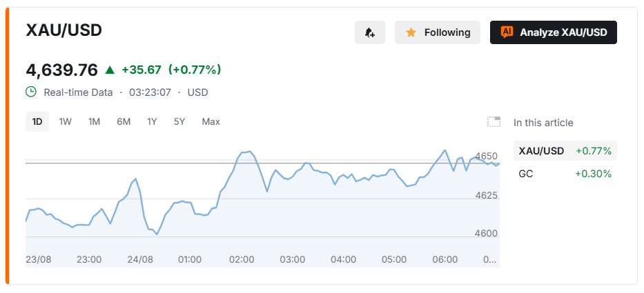
Task: Click the bell add-alert icon
Action: [x=370, y=32]
